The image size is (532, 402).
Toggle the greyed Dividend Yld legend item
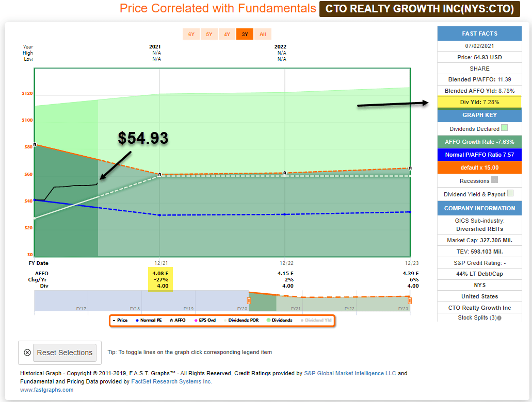tap(316, 321)
